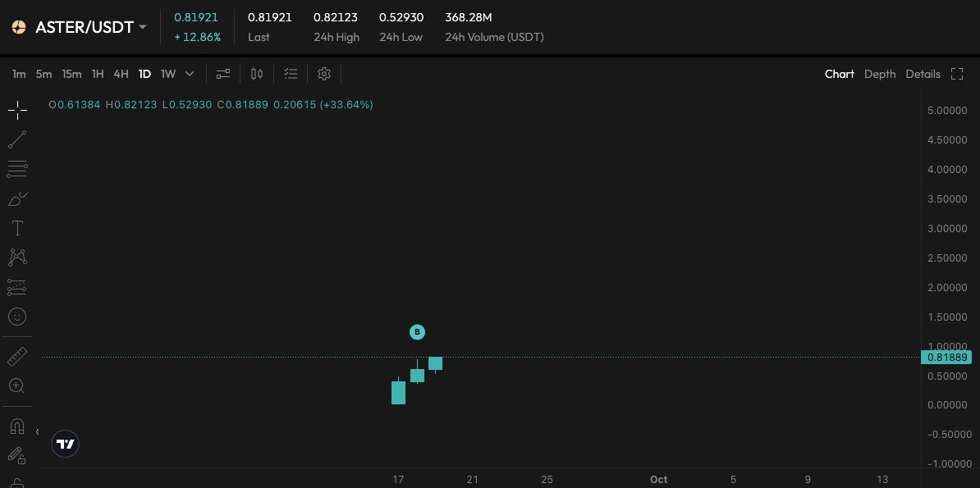Click the 24h High value 0.82123

(336, 17)
